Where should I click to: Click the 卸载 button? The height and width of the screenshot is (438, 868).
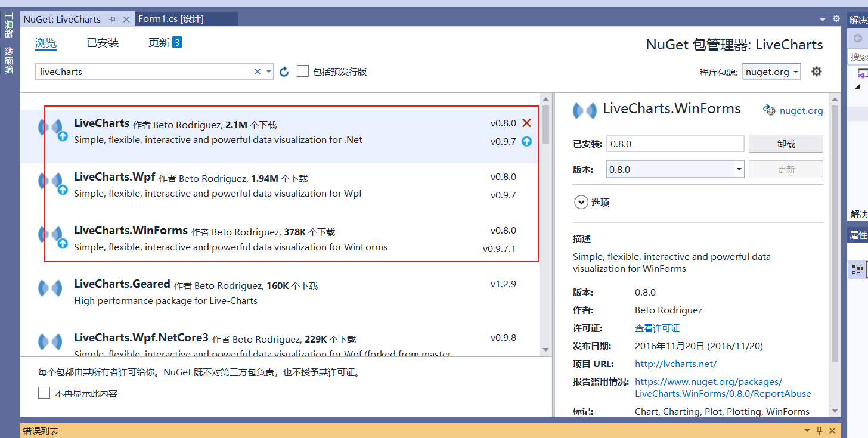[786, 144]
